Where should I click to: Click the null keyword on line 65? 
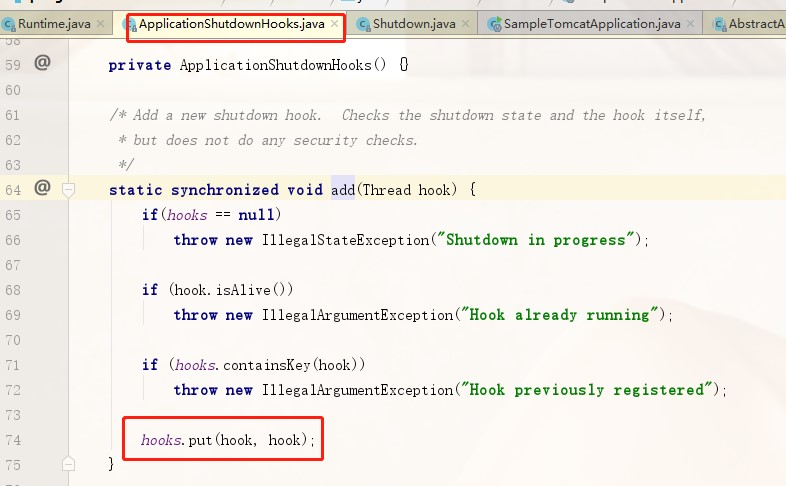coord(256,215)
